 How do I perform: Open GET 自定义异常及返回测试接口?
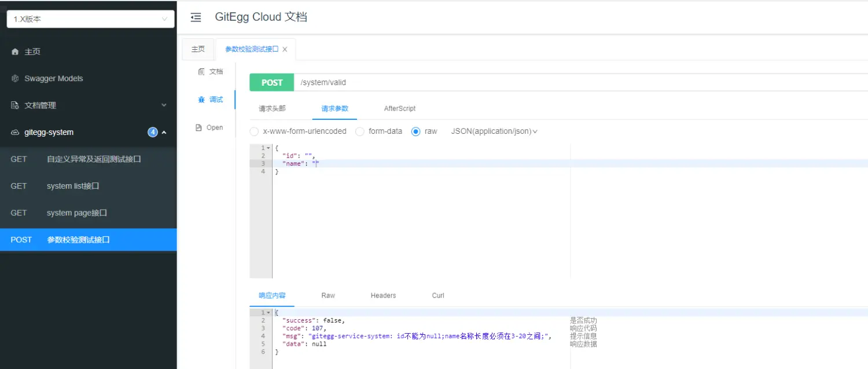coord(88,159)
